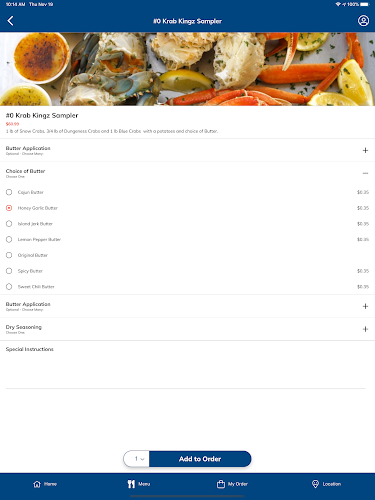The image size is (375, 500).
Task: Go back using the left arrow
Action: (10, 21)
